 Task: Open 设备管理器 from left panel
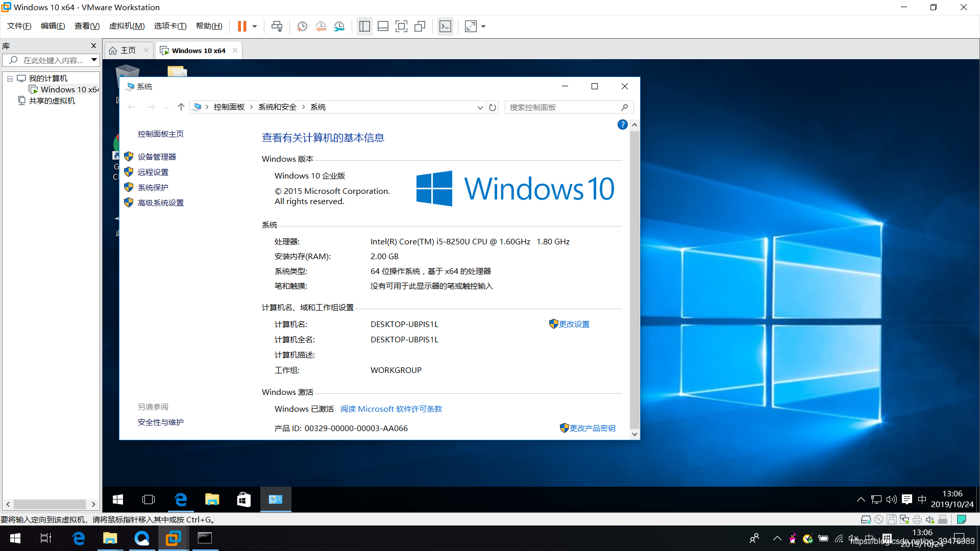click(157, 157)
